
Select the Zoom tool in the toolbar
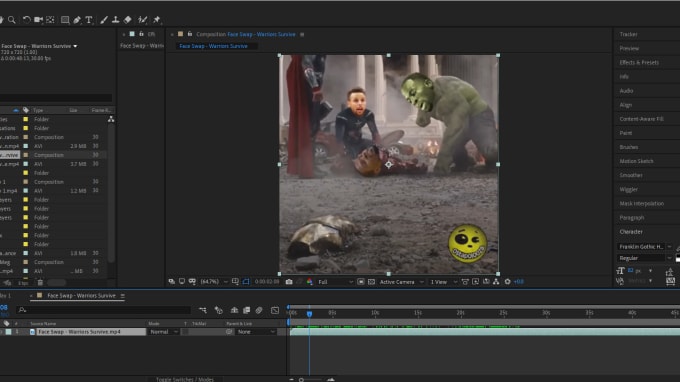coord(12,20)
